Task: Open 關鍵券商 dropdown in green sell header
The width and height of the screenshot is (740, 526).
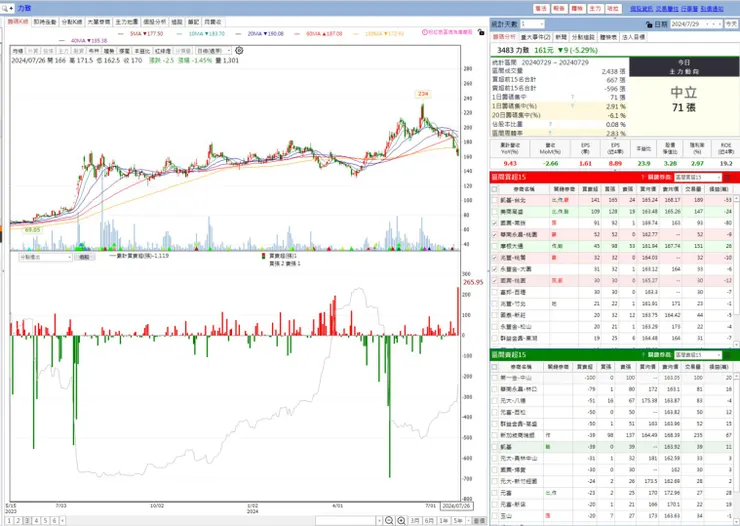Action: click(698, 355)
